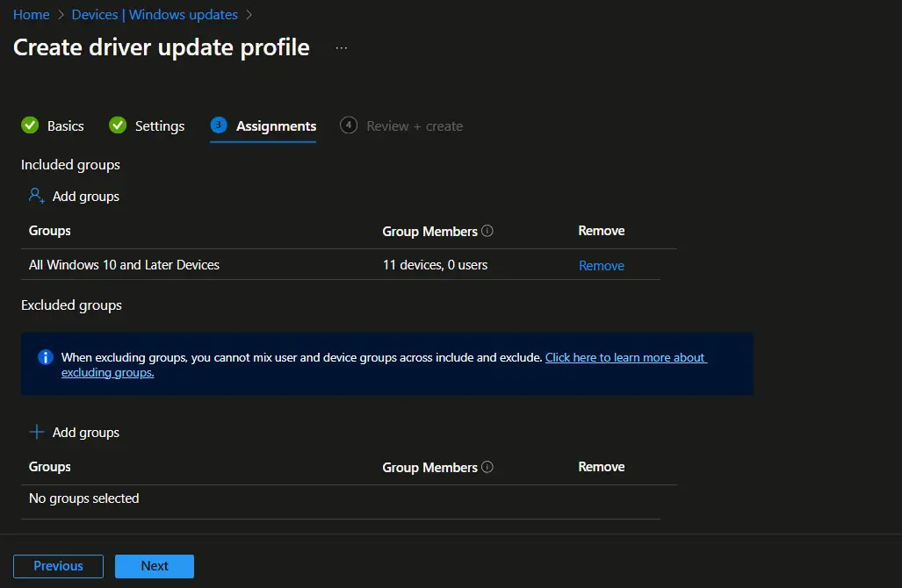Click the green checkmark on the Basics tab

tap(30, 125)
